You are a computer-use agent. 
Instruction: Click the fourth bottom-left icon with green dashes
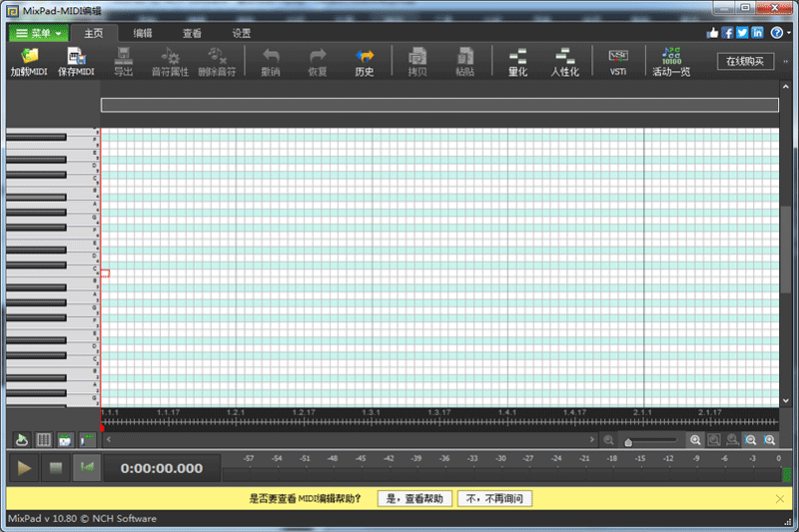coord(87,439)
